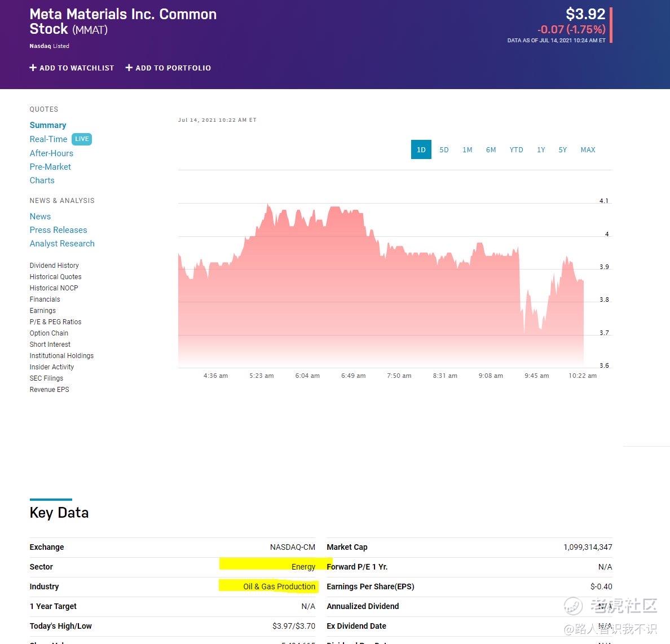This screenshot has height=644, width=670.
Task: Open P/E & PEG Ratios
Action: [55, 322]
